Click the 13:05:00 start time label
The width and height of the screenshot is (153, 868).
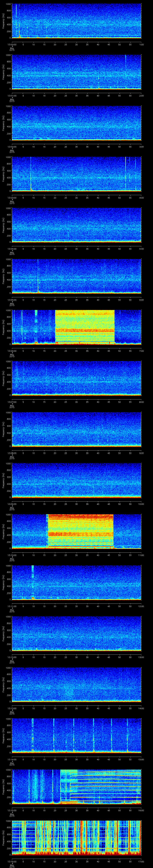click(12, 300)
